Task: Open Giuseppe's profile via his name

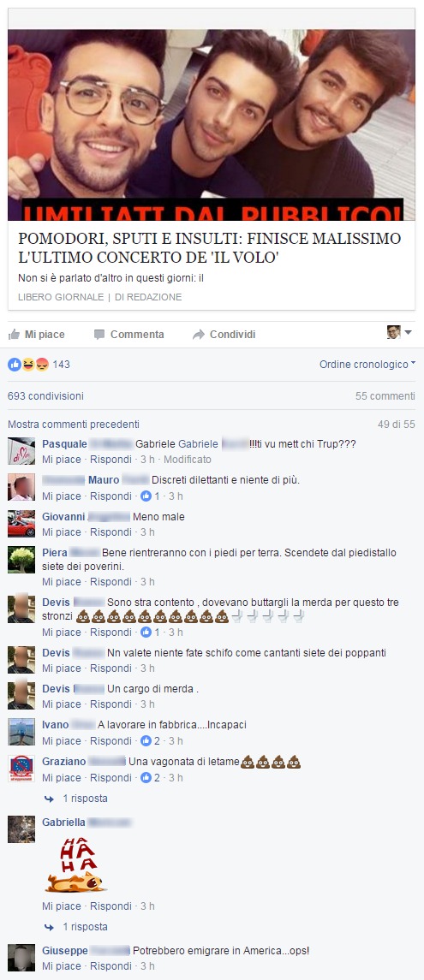Action: click(65, 950)
